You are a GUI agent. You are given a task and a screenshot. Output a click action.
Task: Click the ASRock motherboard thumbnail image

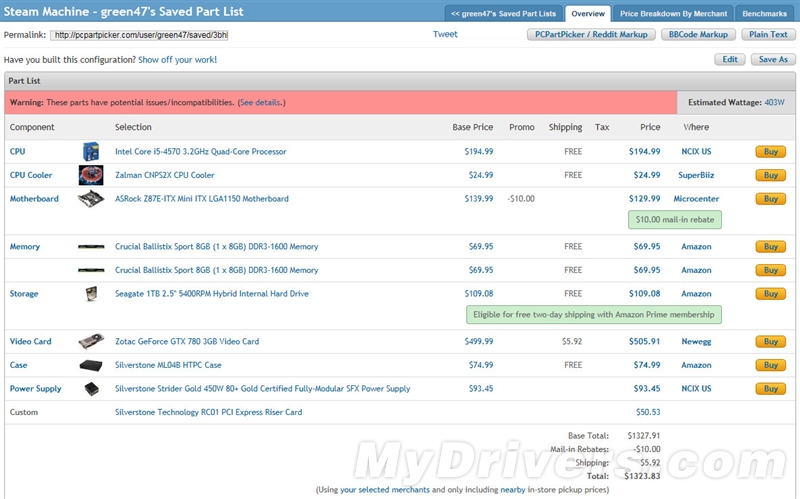91,198
